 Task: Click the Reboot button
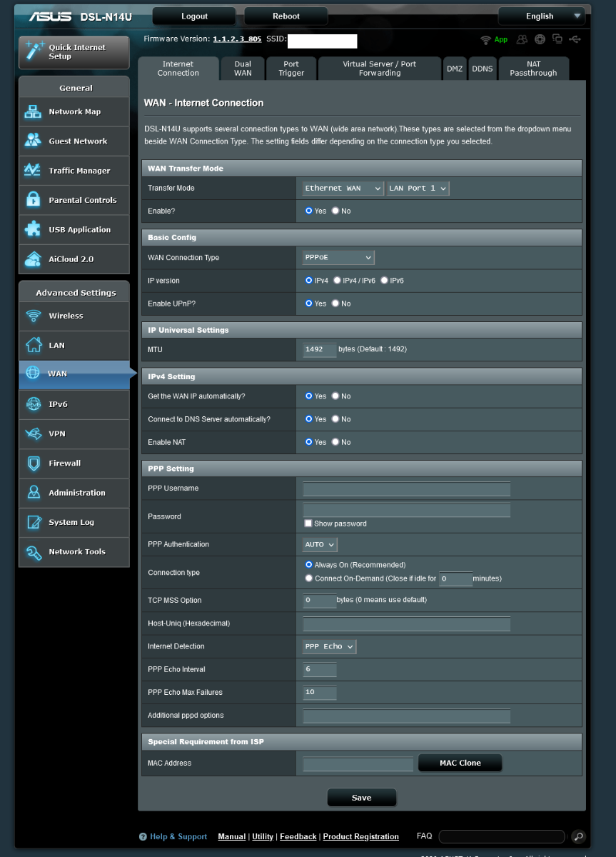(x=286, y=16)
